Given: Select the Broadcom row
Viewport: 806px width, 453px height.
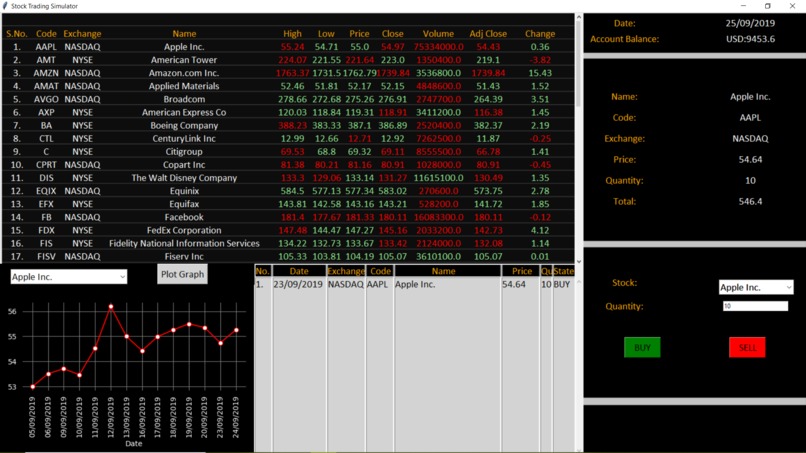Looking at the screenshot, I should coord(288,99).
